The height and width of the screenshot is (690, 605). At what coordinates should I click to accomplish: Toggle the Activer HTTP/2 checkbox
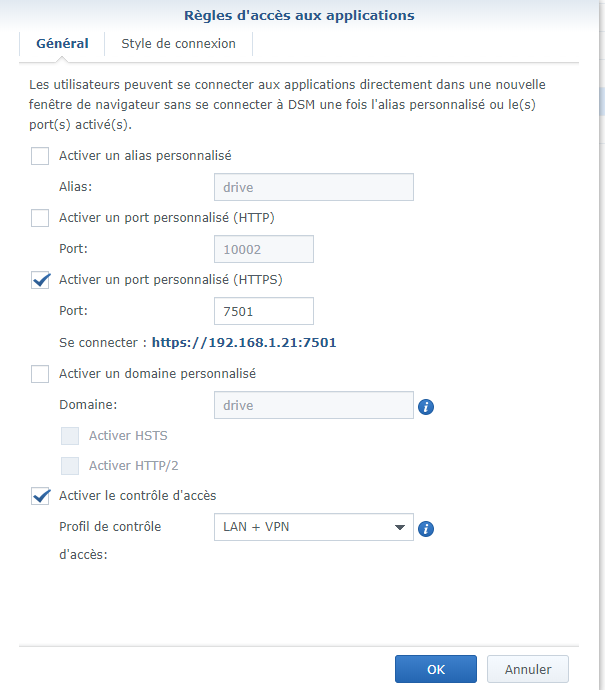[70, 466]
